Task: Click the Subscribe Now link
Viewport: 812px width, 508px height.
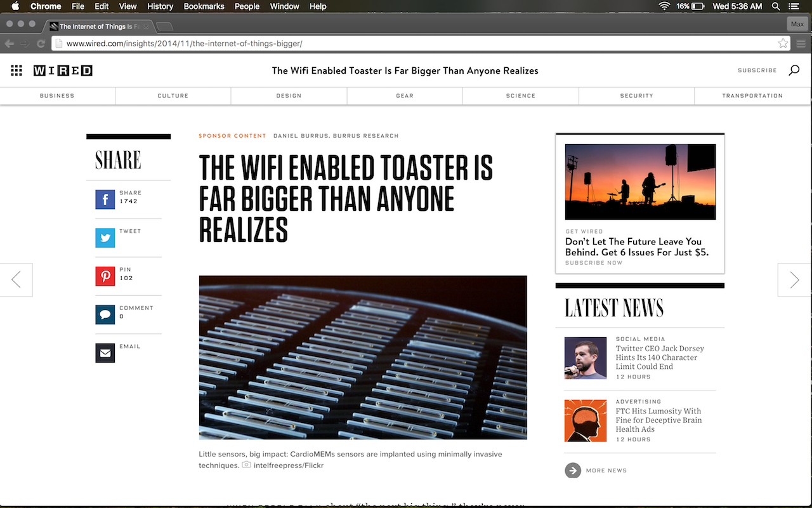Action: [594, 263]
